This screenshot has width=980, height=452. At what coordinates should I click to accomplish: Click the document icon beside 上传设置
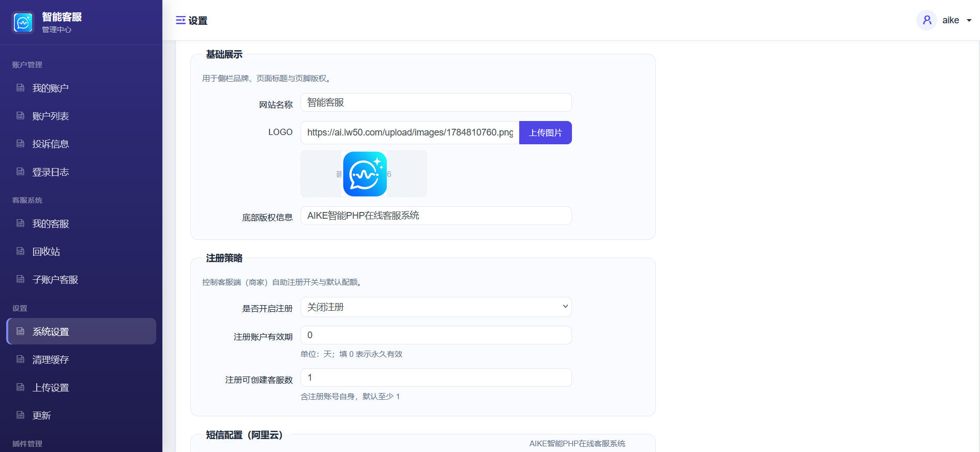[21, 387]
